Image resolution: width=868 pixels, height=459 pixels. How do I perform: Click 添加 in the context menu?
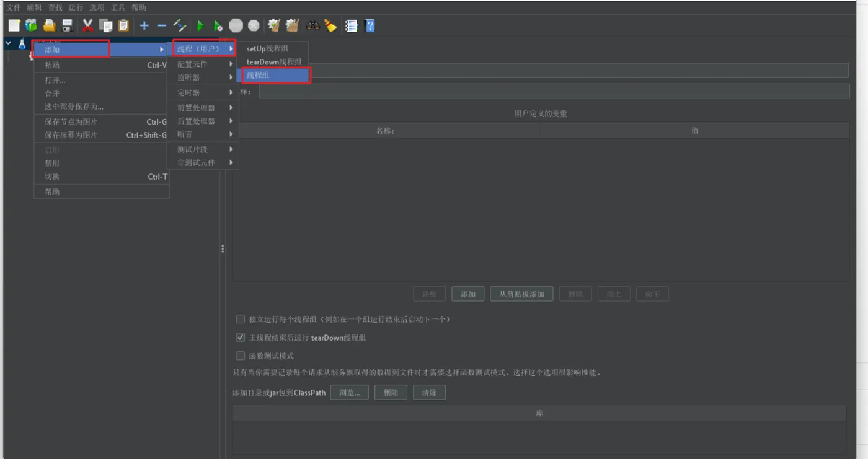coord(101,50)
